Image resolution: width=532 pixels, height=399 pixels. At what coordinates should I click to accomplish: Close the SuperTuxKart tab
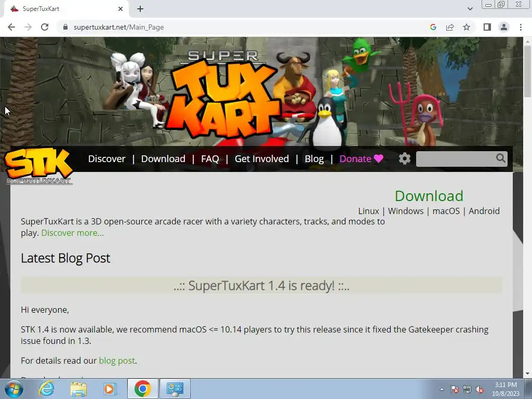[121, 9]
